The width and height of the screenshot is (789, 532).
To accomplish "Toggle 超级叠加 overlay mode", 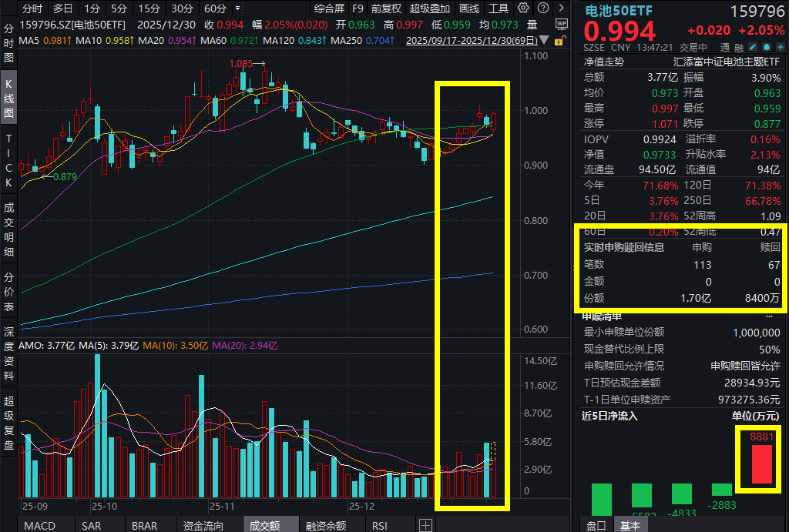I will click(428, 9).
